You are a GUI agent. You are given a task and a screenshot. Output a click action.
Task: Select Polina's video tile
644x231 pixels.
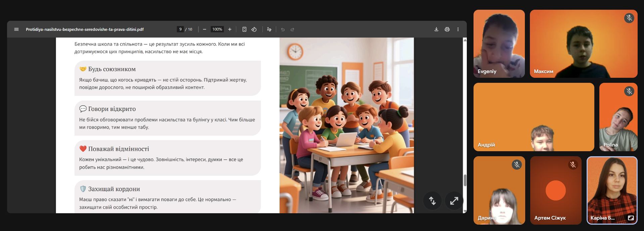618,117
